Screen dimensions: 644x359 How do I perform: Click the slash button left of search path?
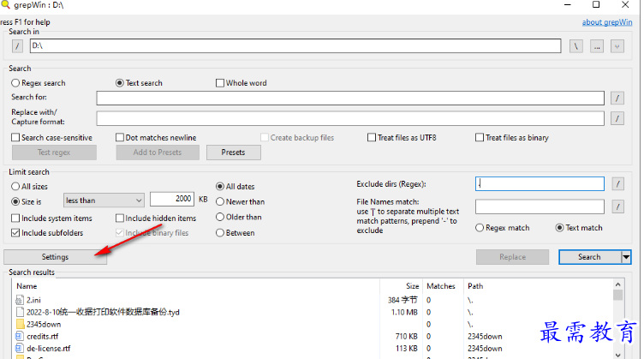point(17,46)
